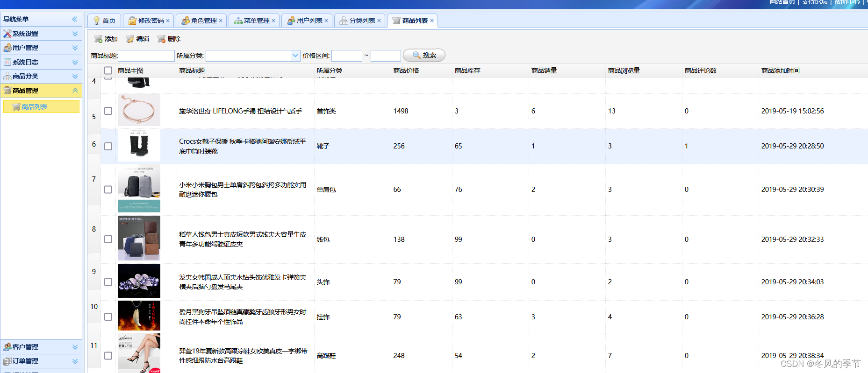This screenshot has width=868, height=373.
Task: Check the 稻草人钱包 row checkbox
Action: coord(108,239)
